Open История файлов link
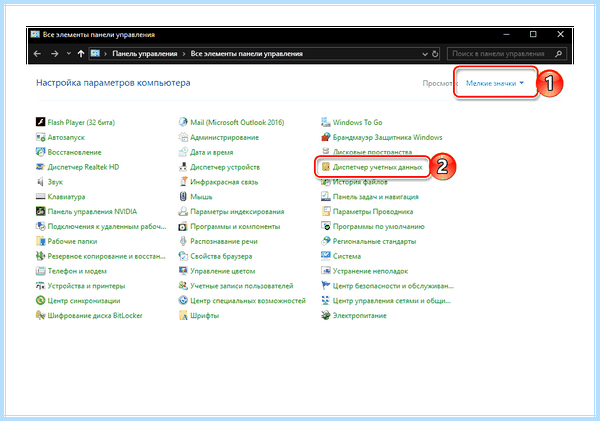600x421 pixels. pos(360,182)
